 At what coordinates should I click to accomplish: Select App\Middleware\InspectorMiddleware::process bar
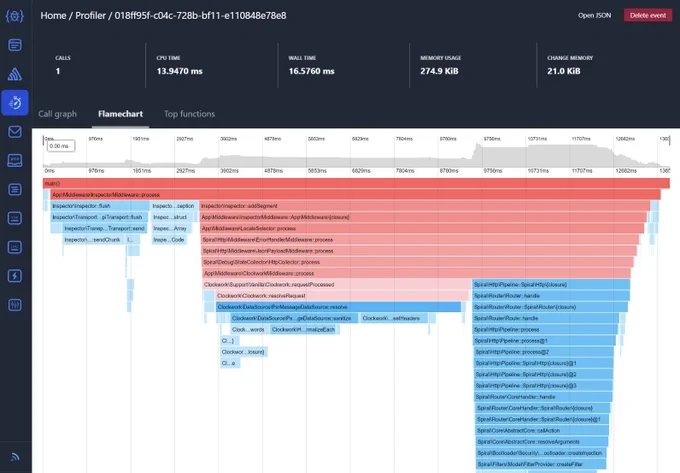tap(356, 195)
